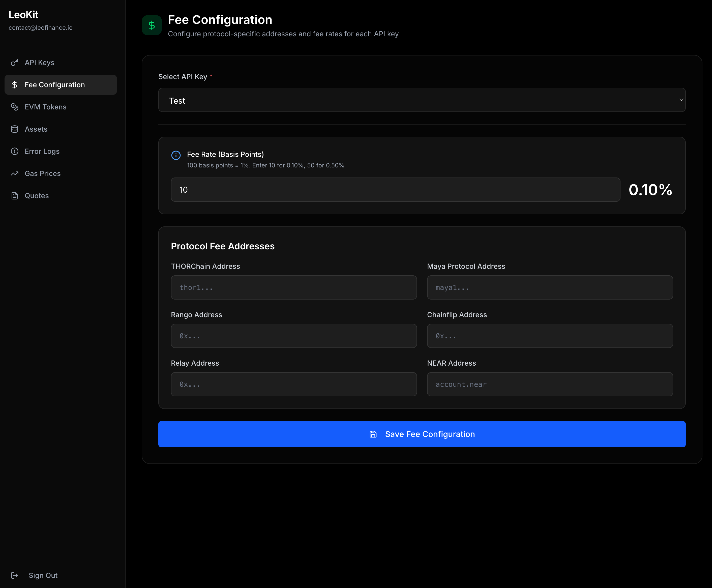Open the Quotes menu item
The height and width of the screenshot is (588, 712).
(37, 196)
